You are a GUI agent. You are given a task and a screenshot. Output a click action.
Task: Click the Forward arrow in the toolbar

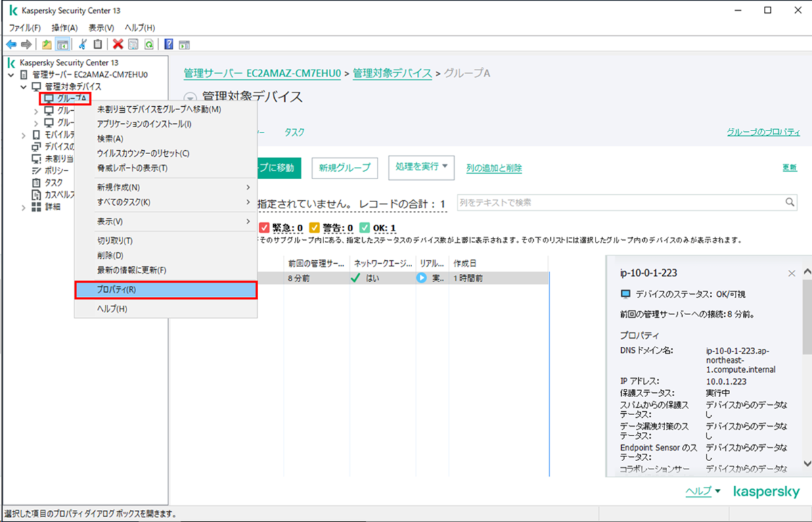pyautogui.click(x=26, y=44)
